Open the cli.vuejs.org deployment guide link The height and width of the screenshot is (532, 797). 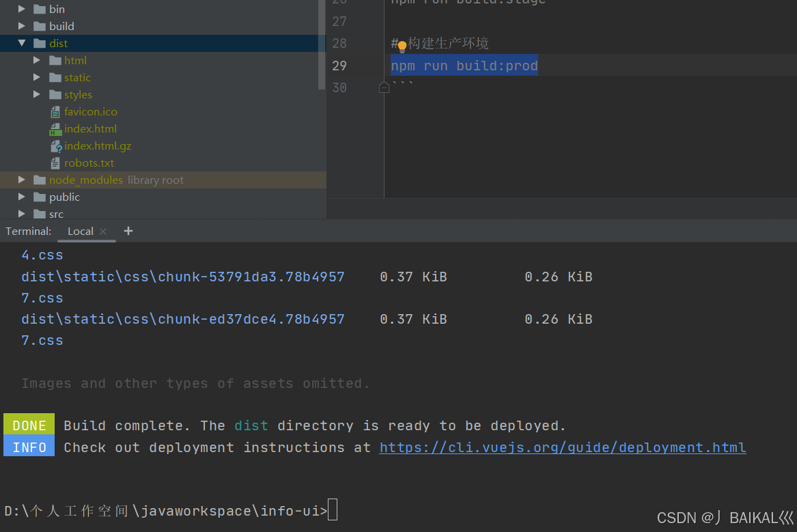click(x=563, y=447)
